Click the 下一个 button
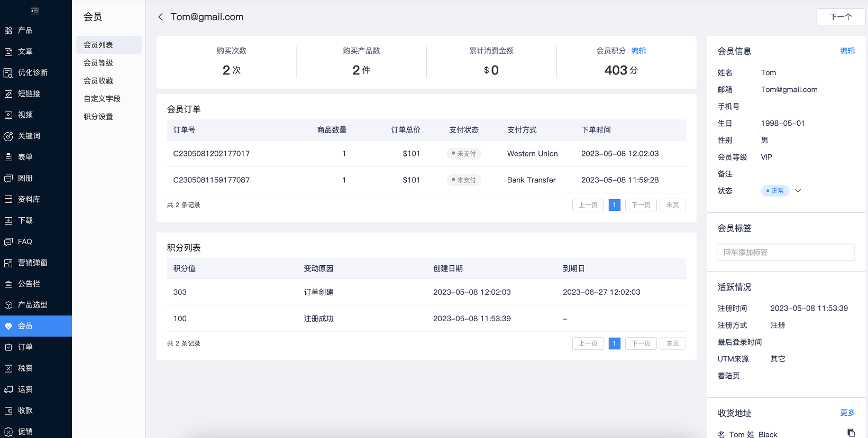 (x=840, y=17)
